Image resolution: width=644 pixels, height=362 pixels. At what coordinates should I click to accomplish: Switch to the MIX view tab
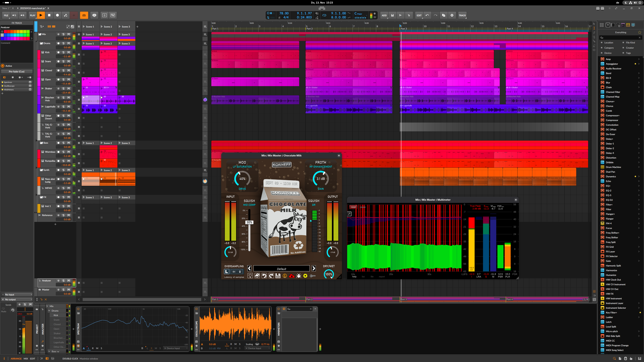pyautogui.click(x=26, y=358)
